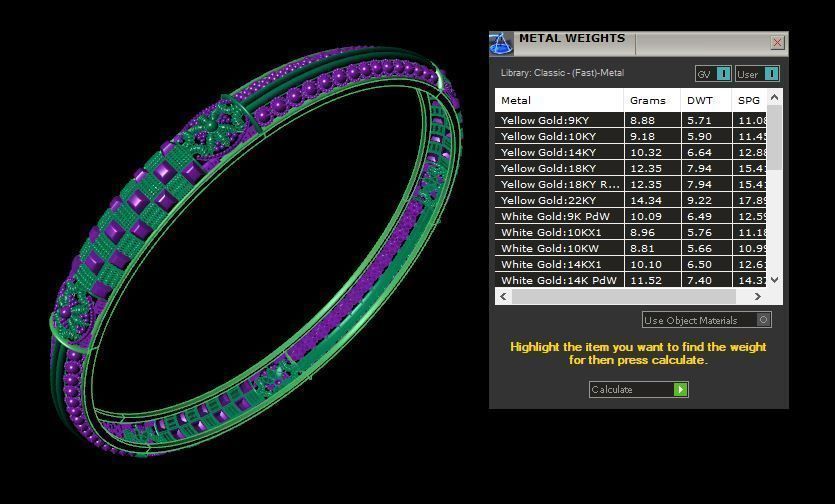Click the Metal Weights scale icon
The image size is (835, 504).
pos(501,44)
